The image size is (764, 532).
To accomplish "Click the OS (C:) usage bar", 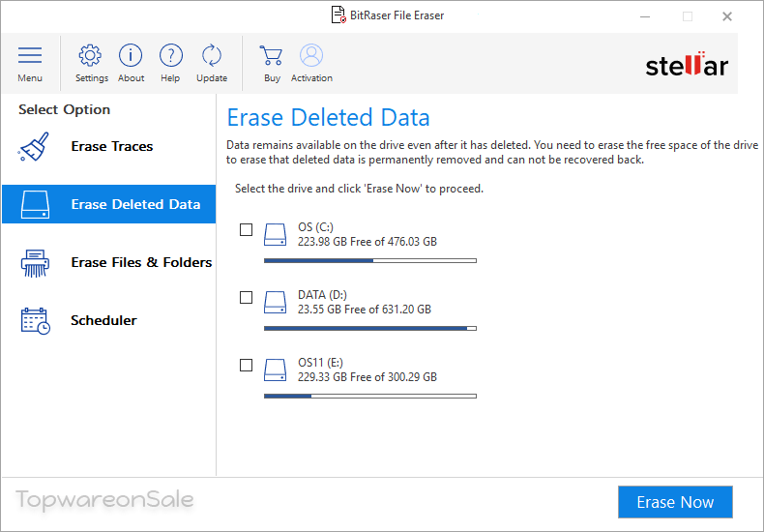I will pyautogui.click(x=370, y=260).
